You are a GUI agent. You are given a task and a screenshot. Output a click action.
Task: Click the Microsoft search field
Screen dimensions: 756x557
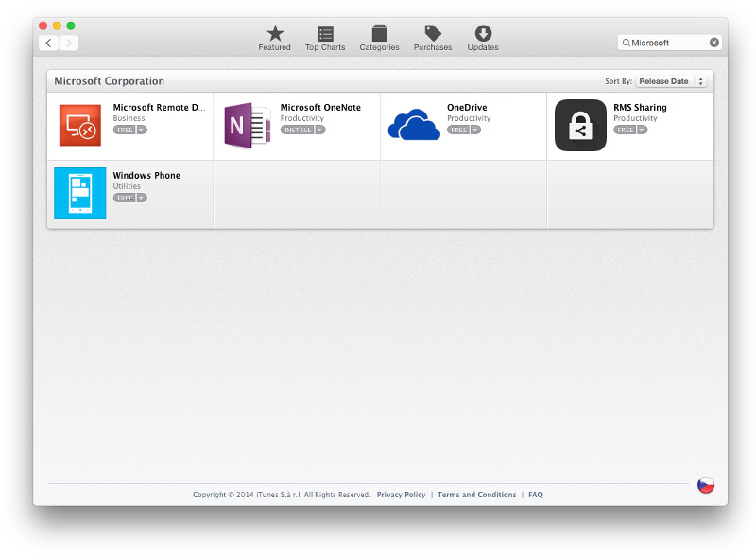coord(670,43)
